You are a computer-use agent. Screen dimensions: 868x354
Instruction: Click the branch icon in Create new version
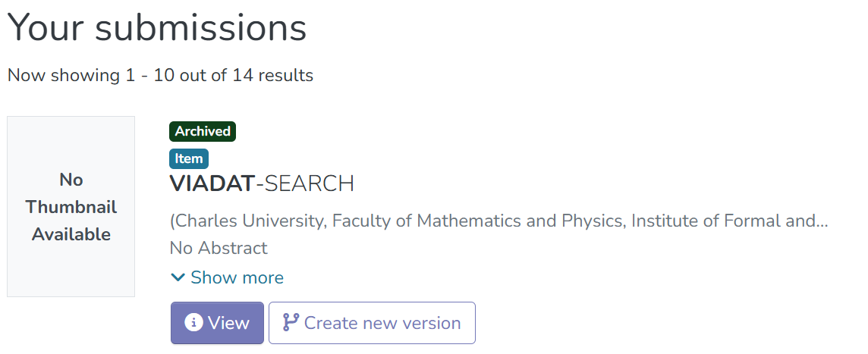point(291,322)
